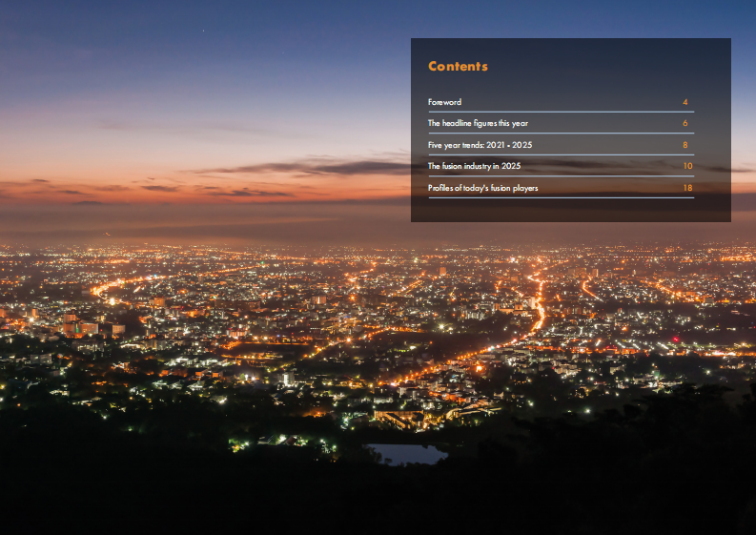Viewport: 756px width, 535px height.
Task: Click page number 6 for headline figures
Action: [x=685, y=123]
